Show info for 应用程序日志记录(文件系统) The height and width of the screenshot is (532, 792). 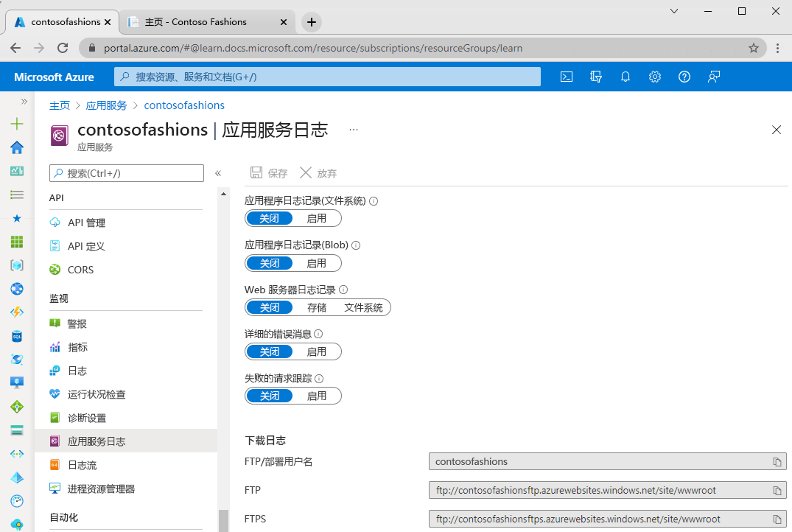374,201
